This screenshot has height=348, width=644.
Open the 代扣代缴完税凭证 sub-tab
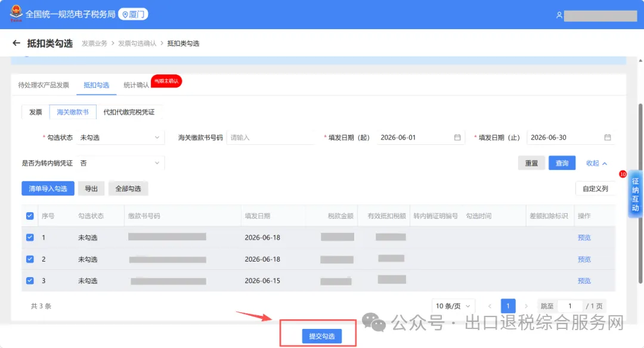click(129, 112)
